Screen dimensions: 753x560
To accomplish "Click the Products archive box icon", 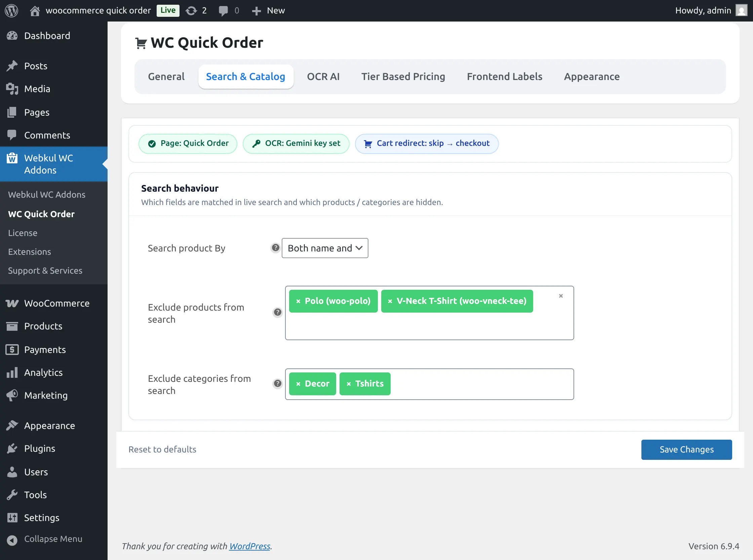I will point(12,326).
